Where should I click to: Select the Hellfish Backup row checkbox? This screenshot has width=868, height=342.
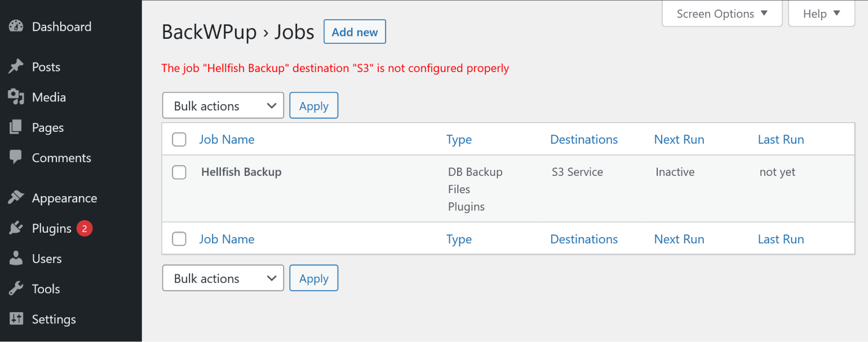179,172
